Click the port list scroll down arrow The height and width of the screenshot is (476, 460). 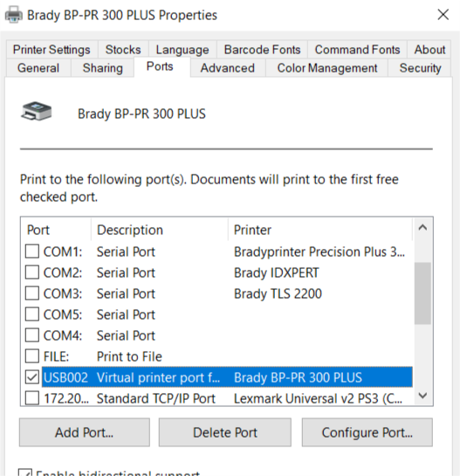coord(422,396)
